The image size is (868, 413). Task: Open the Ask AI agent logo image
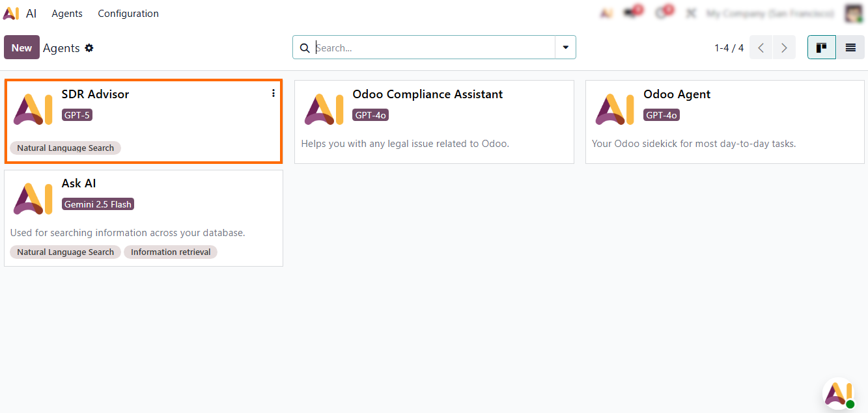pyautogui.click(x=33, y=198)
